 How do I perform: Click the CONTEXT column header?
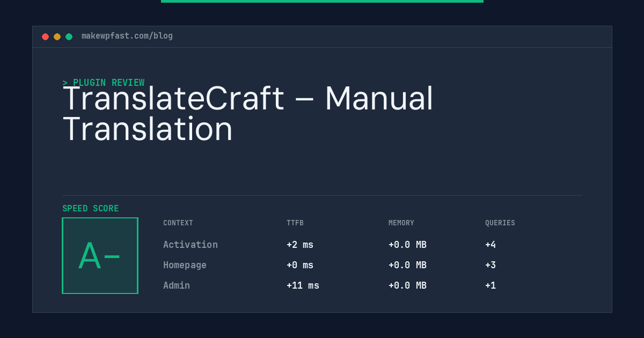point(178,223)
